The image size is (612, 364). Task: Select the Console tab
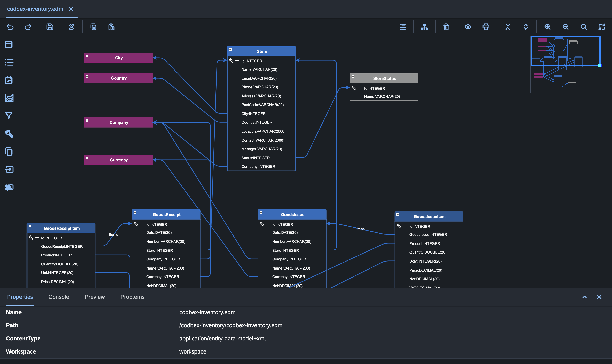[x=58, y=297]
